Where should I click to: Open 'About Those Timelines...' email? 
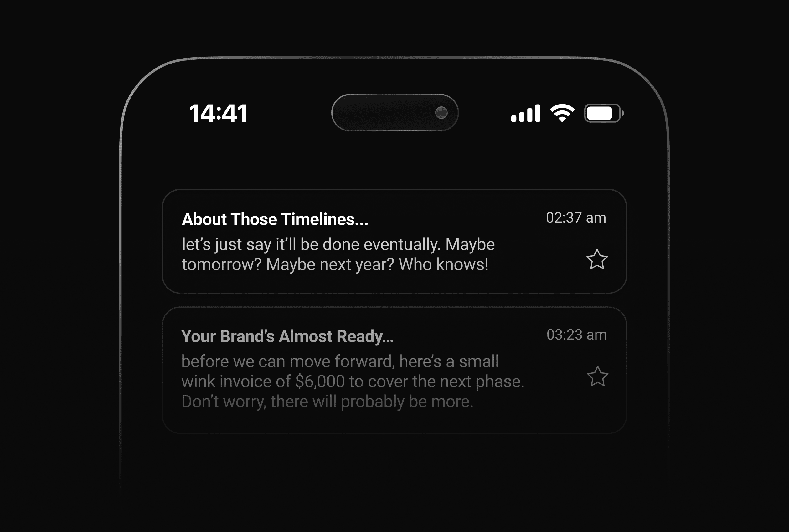pos(394,241)
